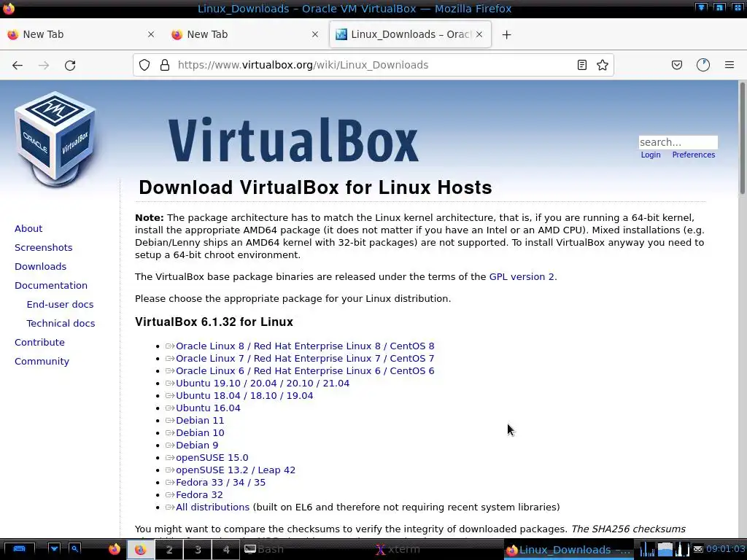Open the All distributions download link
The width and height of the screenshot is (747, 560).
(x=212, y=507)
